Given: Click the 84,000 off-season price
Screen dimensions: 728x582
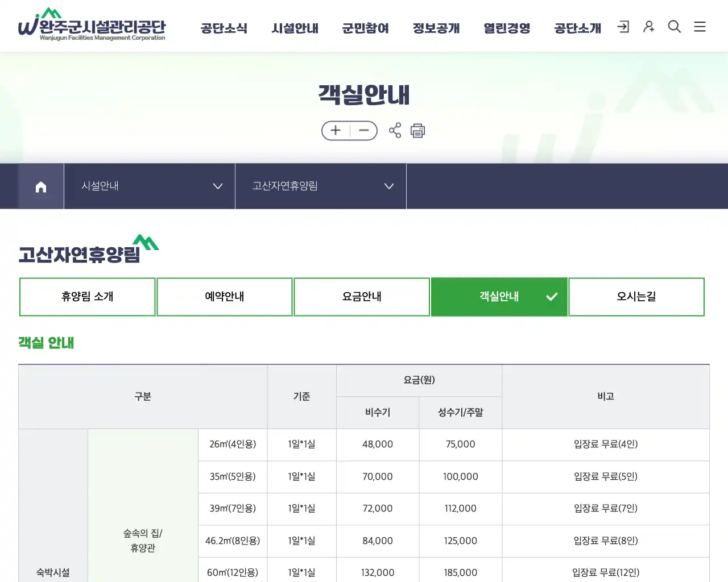Looking at the screenshot, I should [378, 541].
